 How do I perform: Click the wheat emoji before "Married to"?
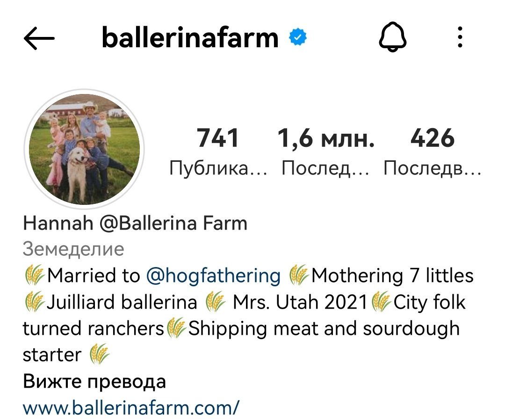pos(34,276)
